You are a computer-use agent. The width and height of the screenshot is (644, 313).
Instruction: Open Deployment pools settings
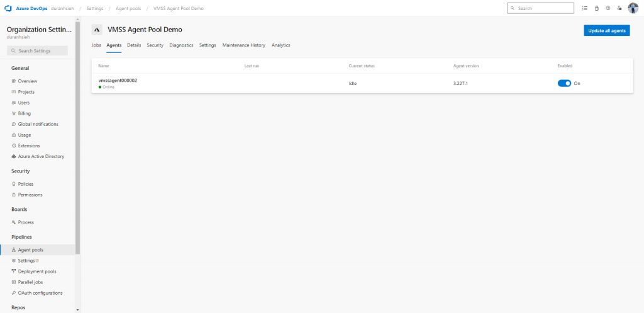(x=37, y=271)
